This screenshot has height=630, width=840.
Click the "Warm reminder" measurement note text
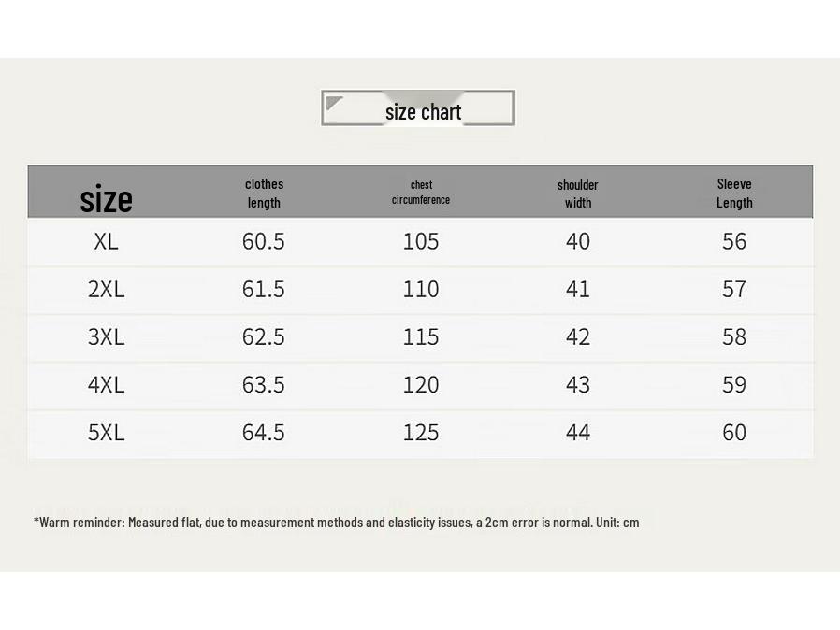pos(337,523)
